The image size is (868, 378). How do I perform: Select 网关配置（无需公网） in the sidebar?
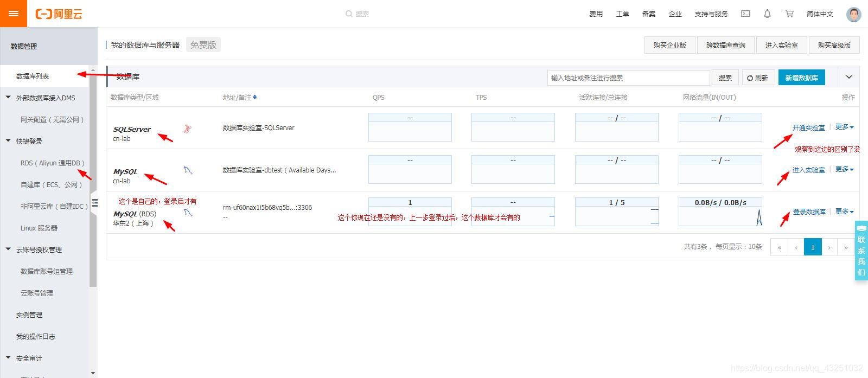tap(52, 119)
